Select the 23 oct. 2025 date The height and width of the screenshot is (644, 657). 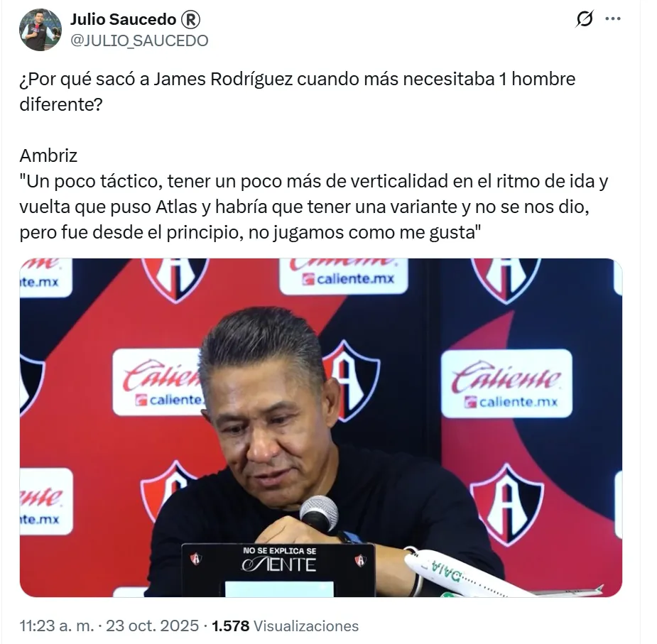click(x=152, y=626)
